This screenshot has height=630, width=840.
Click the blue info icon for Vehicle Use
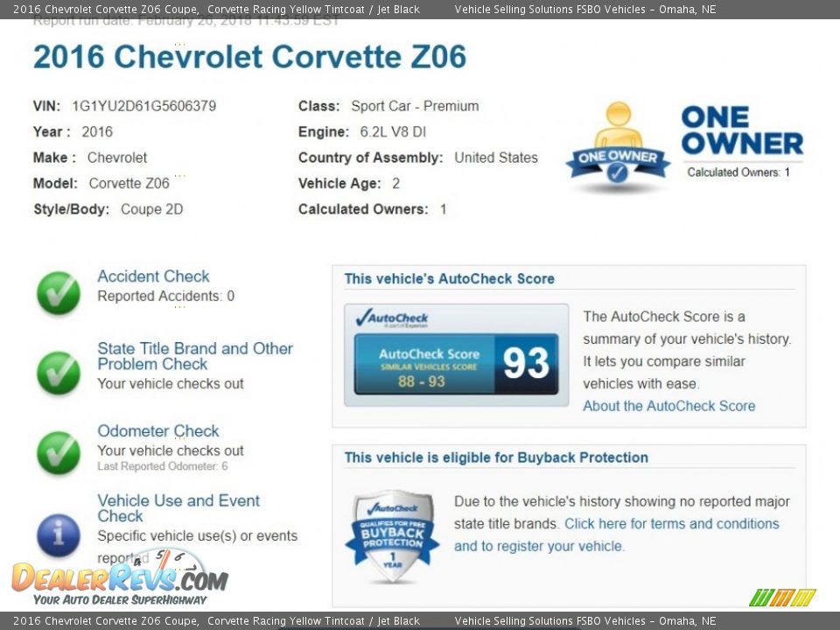pos(59,535)
